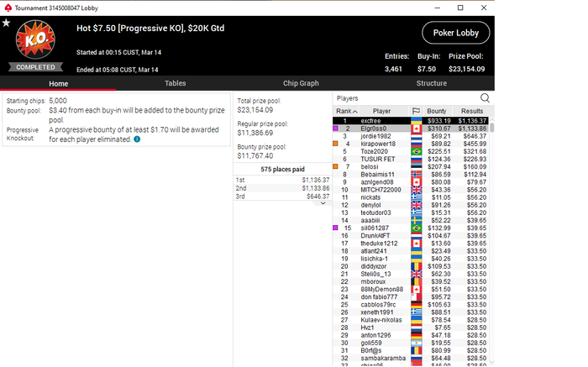Click the flag column header icon
This screenshot has width=588, height=367.
coord(416,111)
